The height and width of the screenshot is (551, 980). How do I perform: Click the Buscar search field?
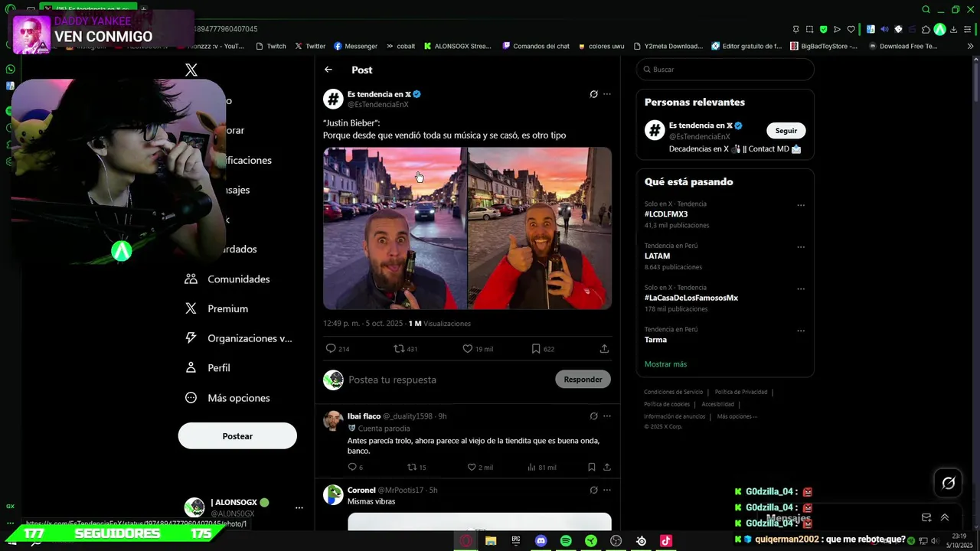(x=725, y=70)
